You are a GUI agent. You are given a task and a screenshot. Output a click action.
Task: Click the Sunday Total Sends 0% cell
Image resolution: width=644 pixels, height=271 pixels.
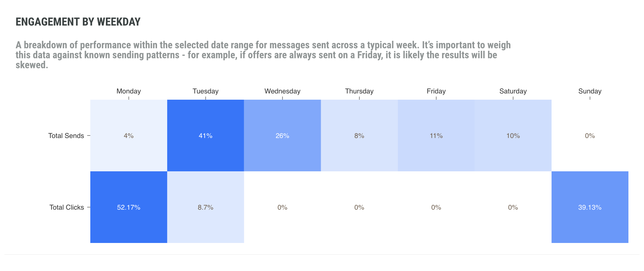tap(590, 135)
